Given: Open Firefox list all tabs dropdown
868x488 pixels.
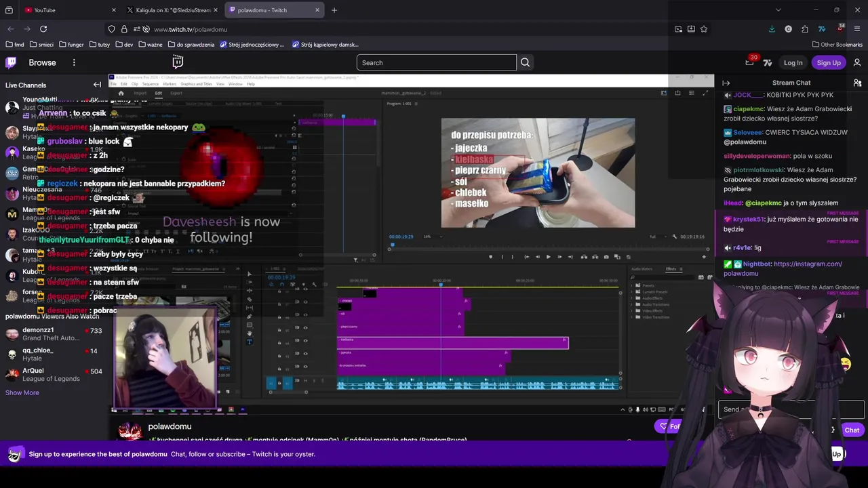Looking at the screenshot, I should click(778, 10).
